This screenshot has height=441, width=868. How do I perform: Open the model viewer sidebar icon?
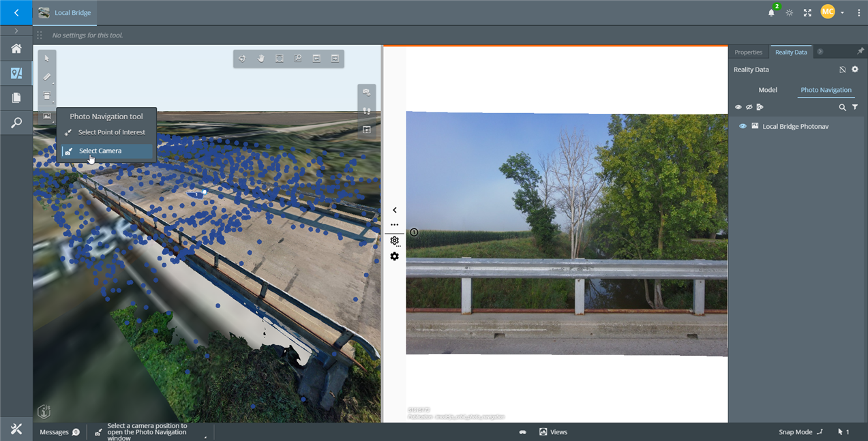(x=16, y=73)
